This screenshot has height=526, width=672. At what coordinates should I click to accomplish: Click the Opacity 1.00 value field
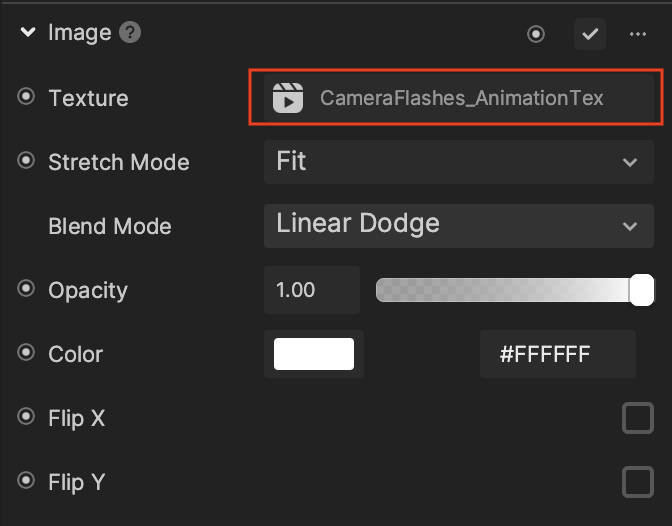click(x=312, y=290)
